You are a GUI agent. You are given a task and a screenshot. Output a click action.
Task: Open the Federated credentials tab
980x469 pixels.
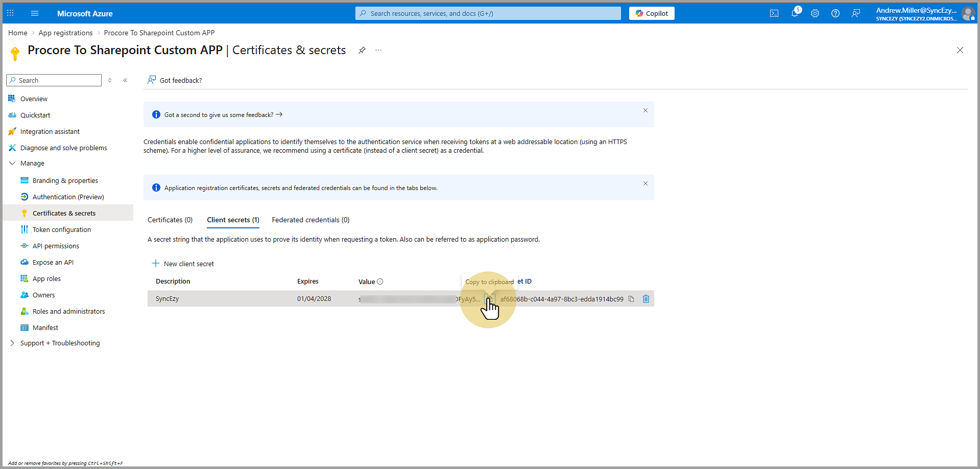[x=310, y=220]
